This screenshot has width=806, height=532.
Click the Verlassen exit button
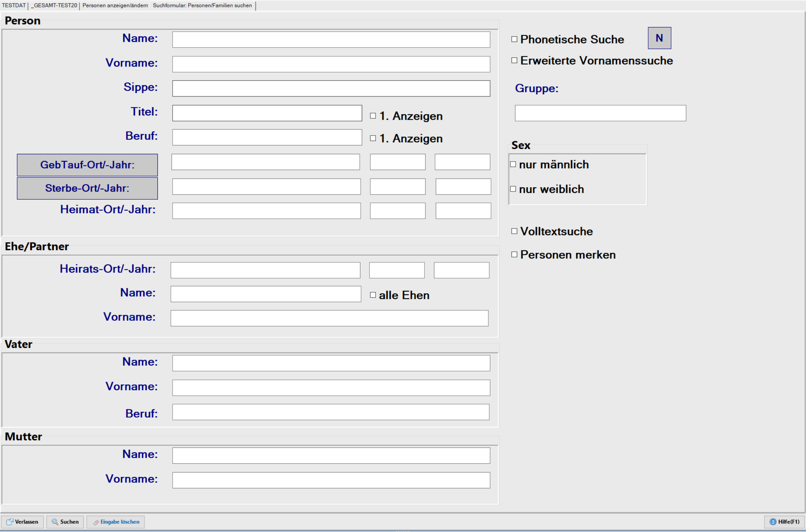pos(23,522)
